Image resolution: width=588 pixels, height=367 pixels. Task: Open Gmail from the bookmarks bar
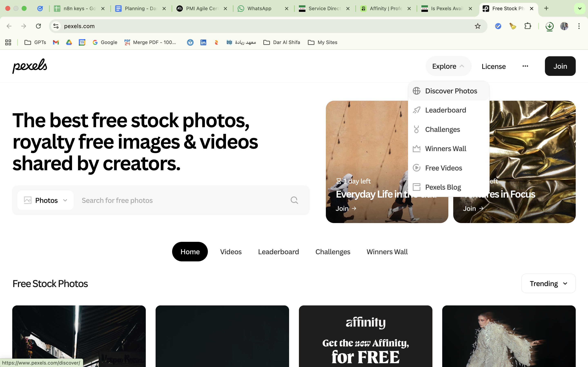(x=56, y=42)
